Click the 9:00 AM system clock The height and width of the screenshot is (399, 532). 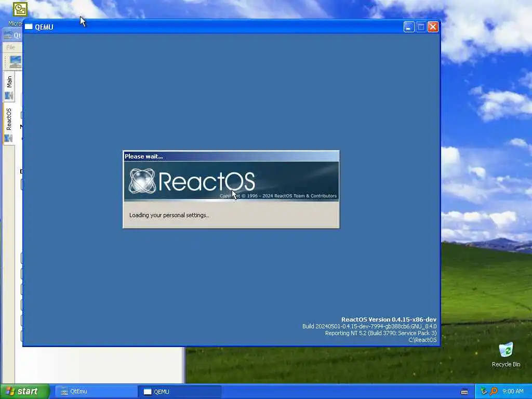pyautogui.click(x=513, y=391)
